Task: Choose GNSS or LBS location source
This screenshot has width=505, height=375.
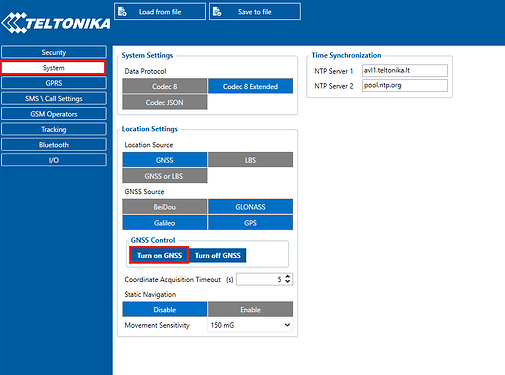Action: pos(165,176)
